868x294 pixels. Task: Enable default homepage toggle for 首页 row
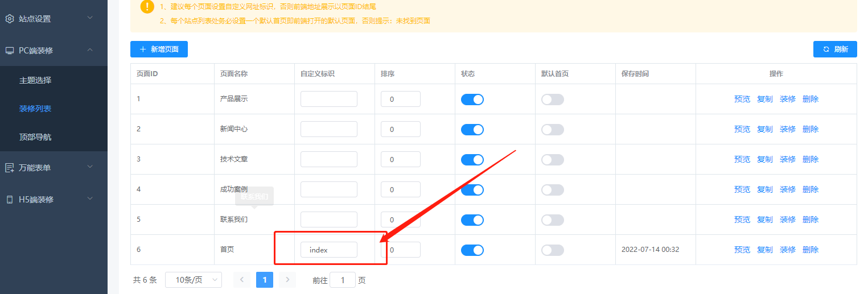(x=552, y=250)
